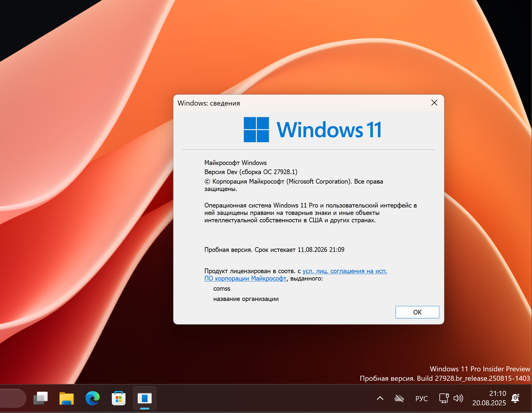Click the Ethernet network tray icon
532x413 pixels.
tap(444, 398)
